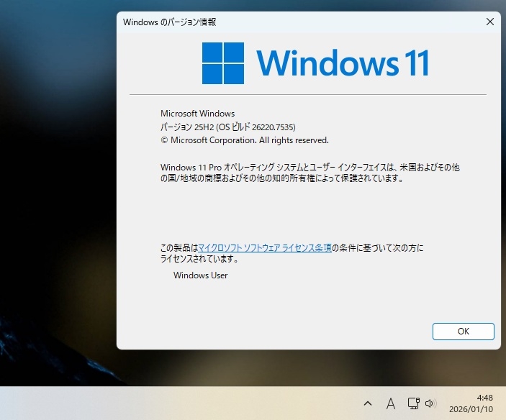Click the 'Windows 11 Pro オペレーティング システム' paragraph
The width and height of the screenshot is (506, 420).
pos(310,173)
